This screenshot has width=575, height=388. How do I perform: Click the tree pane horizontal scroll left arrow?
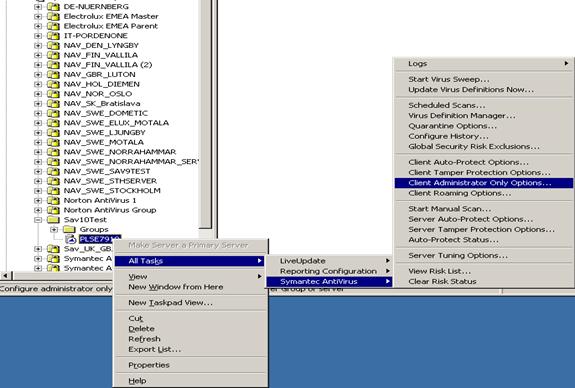click(x=6, y=275)
